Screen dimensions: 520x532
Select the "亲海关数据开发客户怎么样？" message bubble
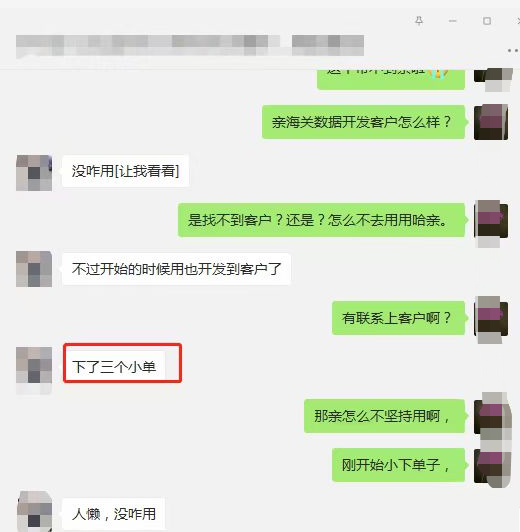pyautogui.click(x=364, y=122)
